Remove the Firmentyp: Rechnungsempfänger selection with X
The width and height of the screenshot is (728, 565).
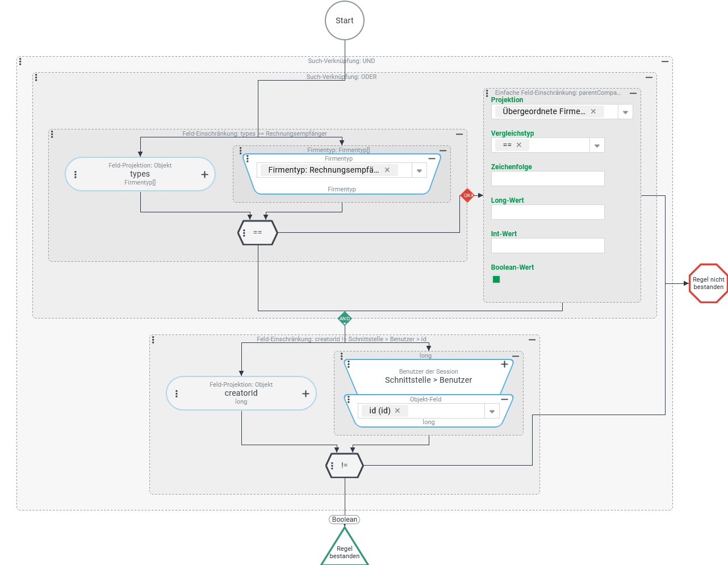coord(387,170)
